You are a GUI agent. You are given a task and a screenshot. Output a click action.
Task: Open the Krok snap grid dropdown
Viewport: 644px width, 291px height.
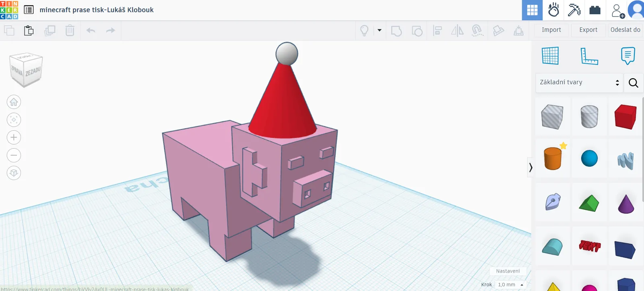click(511, 285)
